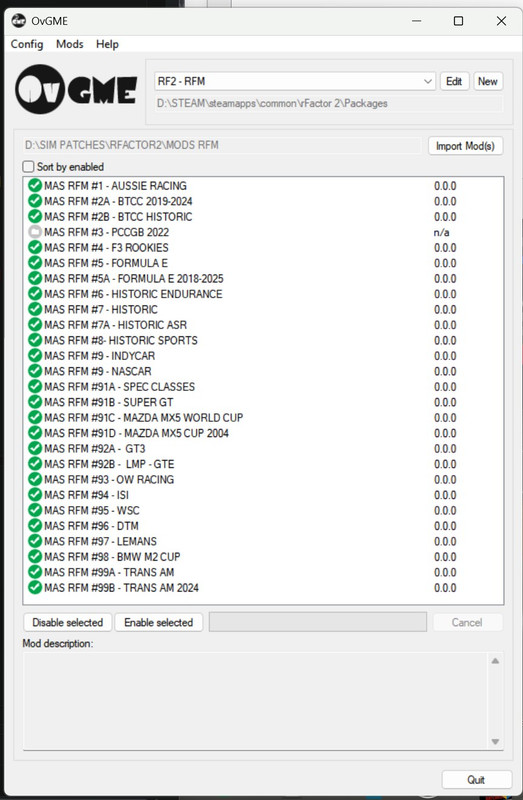
Task: Click green icon beside HISTORIC ASR
Action: (35, 324)
